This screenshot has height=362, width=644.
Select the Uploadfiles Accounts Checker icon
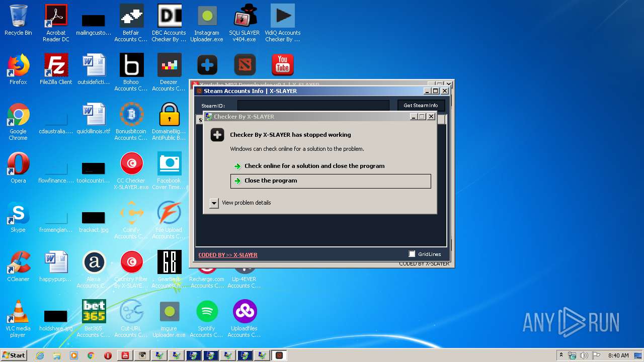(245, 318)
